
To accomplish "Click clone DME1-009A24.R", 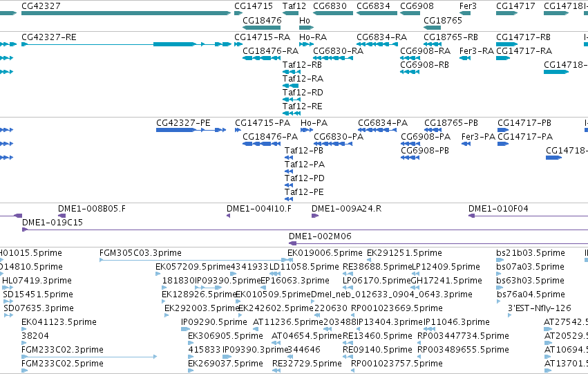I will coord(346,209).
